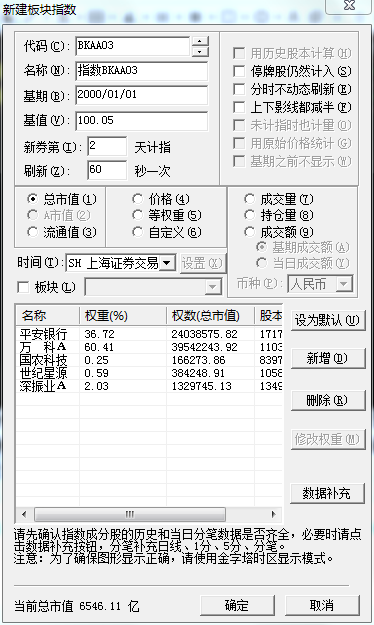Select the 万科A row in list
Screen dimensions: 374x625
pos(150,347)
